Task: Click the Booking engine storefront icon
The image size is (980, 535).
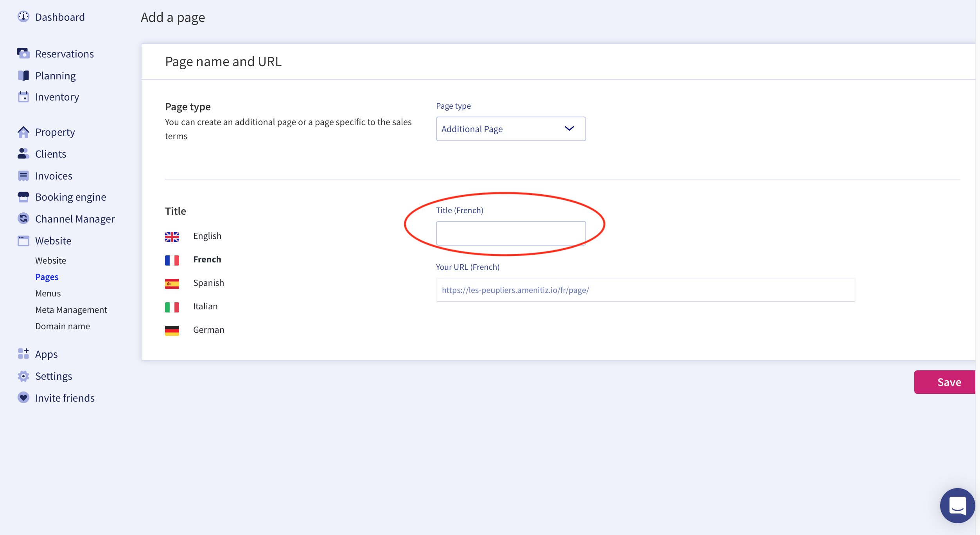Action: click(23, 197)
